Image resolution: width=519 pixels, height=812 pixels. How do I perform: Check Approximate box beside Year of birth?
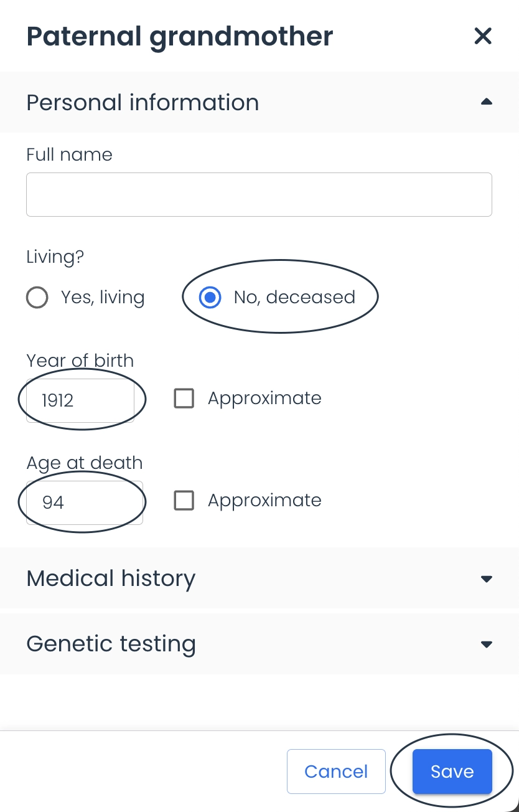(184, 399)
